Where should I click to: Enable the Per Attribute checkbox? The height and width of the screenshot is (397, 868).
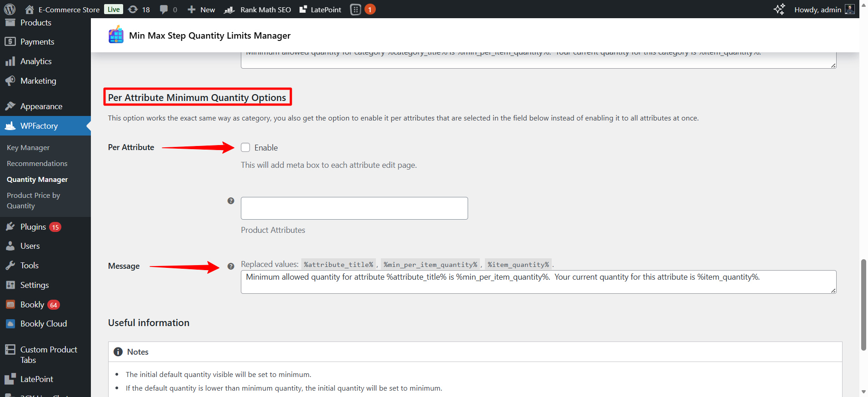[x=245, y=147]
